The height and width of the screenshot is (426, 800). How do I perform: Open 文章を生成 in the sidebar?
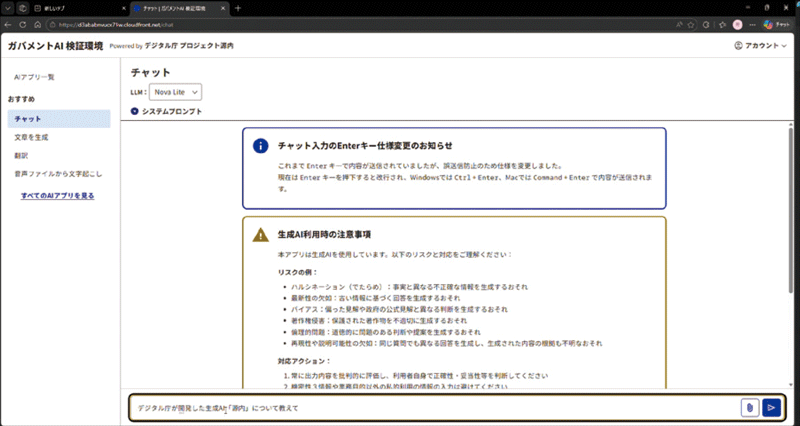32,137
